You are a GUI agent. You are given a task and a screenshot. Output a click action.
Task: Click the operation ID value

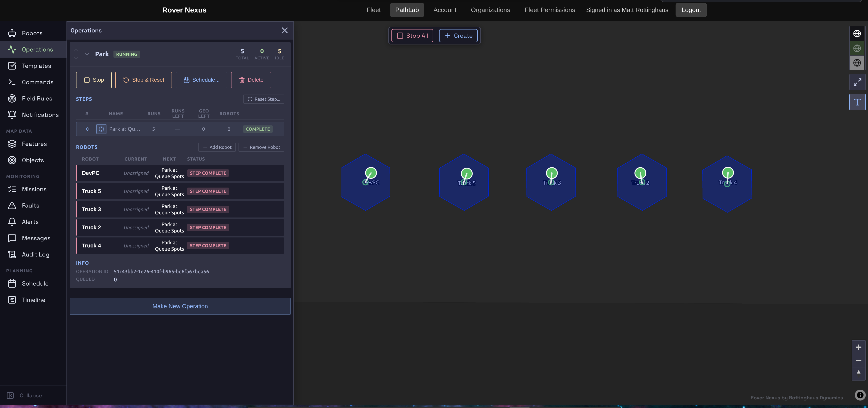coord(161,272)
